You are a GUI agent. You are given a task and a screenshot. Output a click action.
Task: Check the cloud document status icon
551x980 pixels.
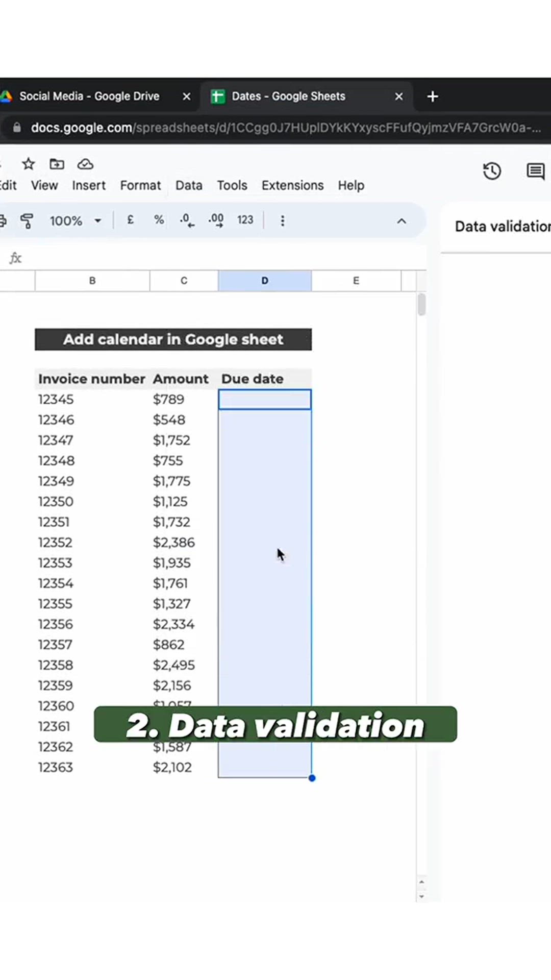[x=85, y=164]
